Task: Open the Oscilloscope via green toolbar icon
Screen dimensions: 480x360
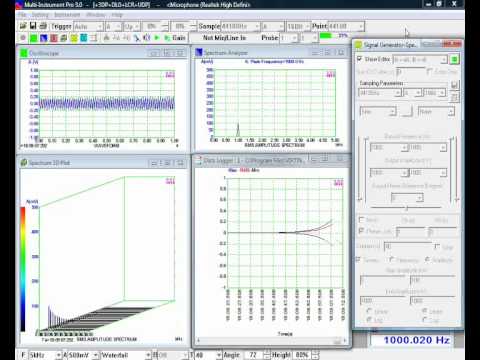Action: pos(33,38)
